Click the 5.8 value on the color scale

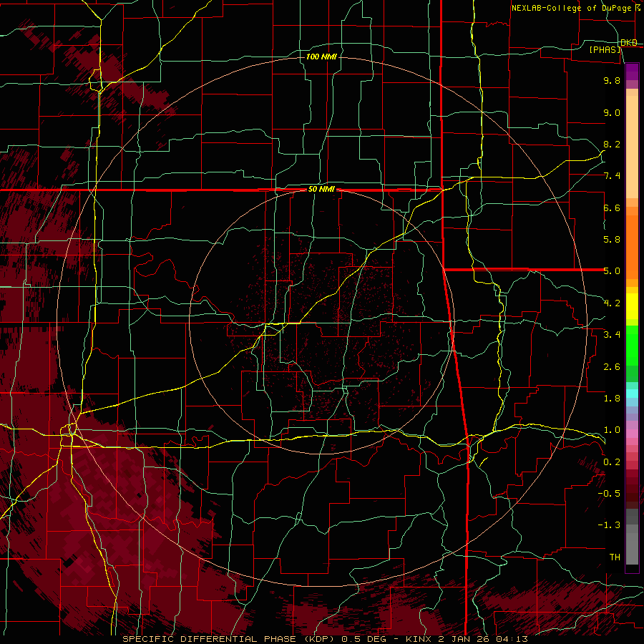click(x=612, y=240)
